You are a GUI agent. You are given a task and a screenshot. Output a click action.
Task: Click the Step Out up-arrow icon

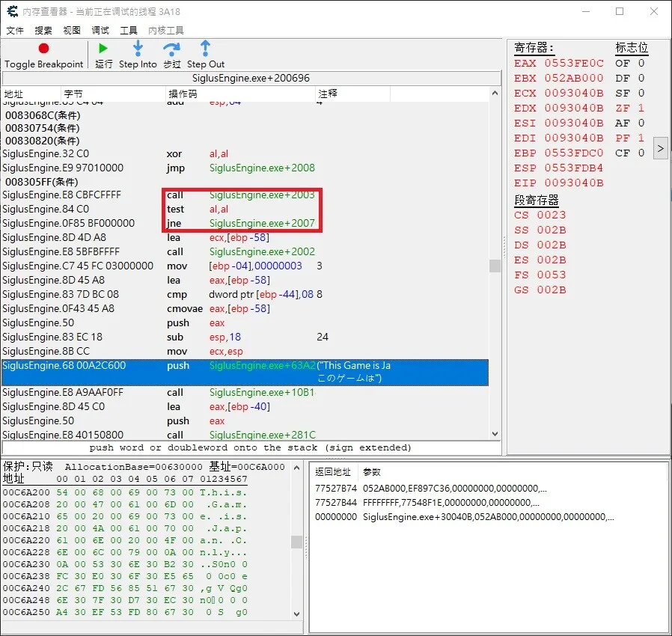(x=206, y=49)
